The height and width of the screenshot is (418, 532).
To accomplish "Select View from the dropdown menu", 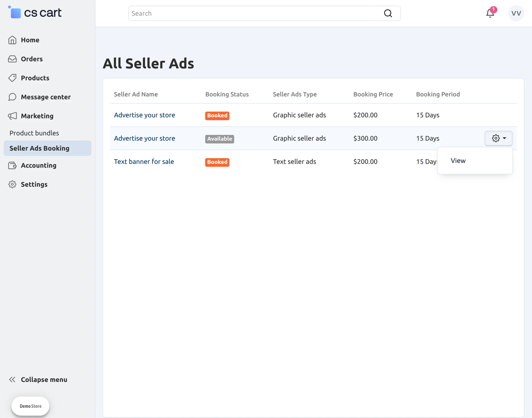I will 458,161.
